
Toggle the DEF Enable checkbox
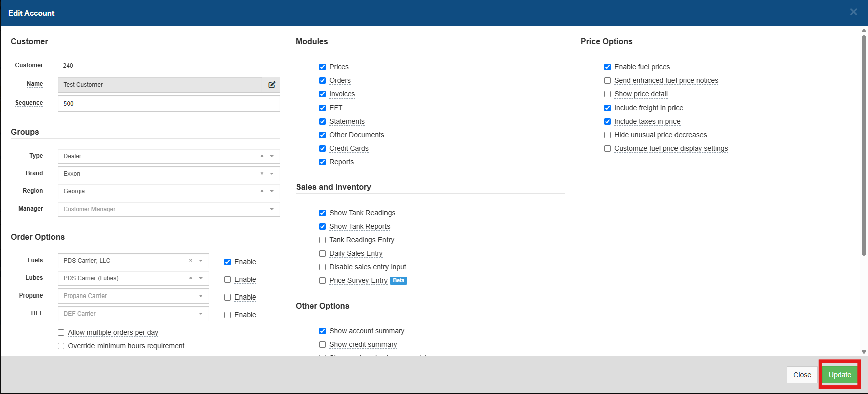click(x=227, y=315)
